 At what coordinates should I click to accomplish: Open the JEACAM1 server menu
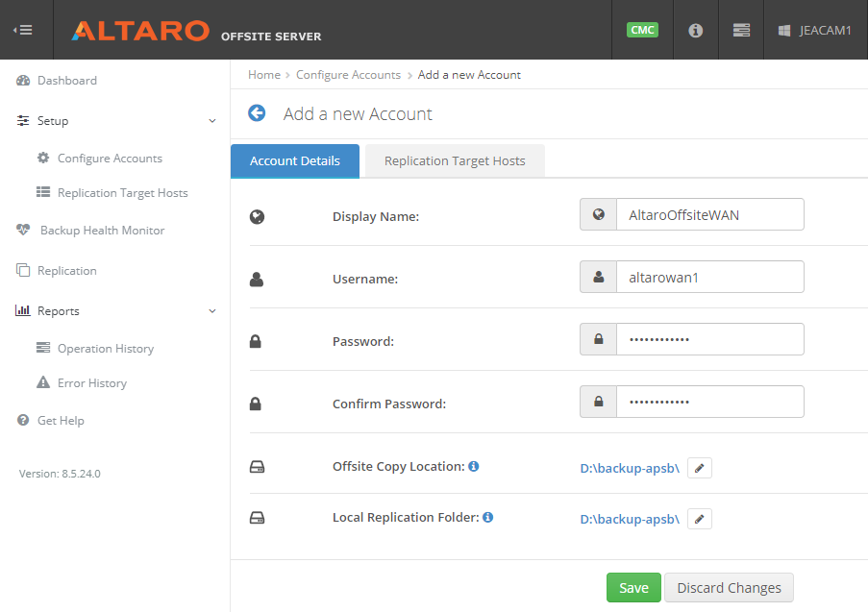[815, 31]
